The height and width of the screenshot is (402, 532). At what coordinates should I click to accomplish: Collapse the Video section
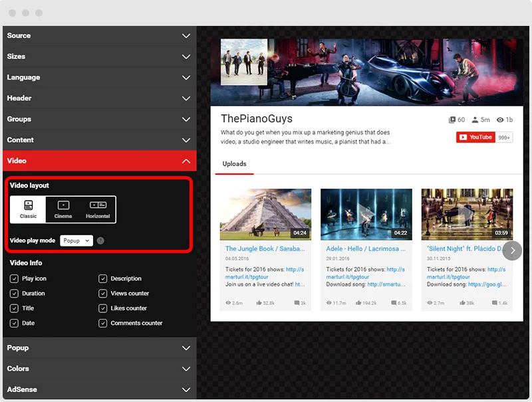[x=99, y=161]
